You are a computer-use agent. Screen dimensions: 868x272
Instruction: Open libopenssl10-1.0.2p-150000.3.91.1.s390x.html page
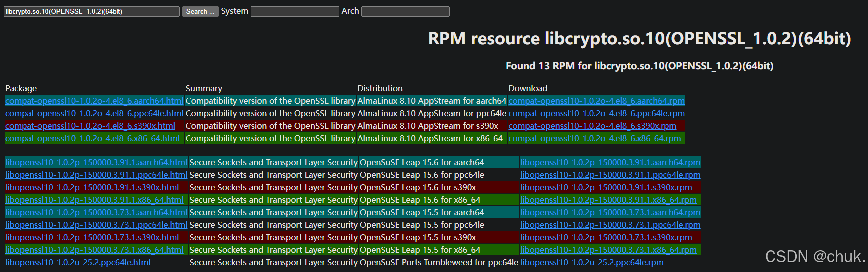[x=92, y=187]
